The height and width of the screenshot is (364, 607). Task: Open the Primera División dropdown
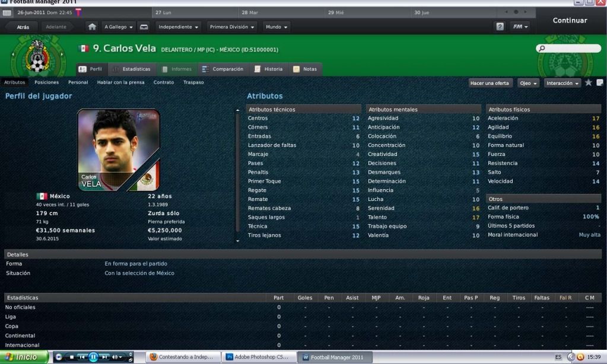[232, 27]
